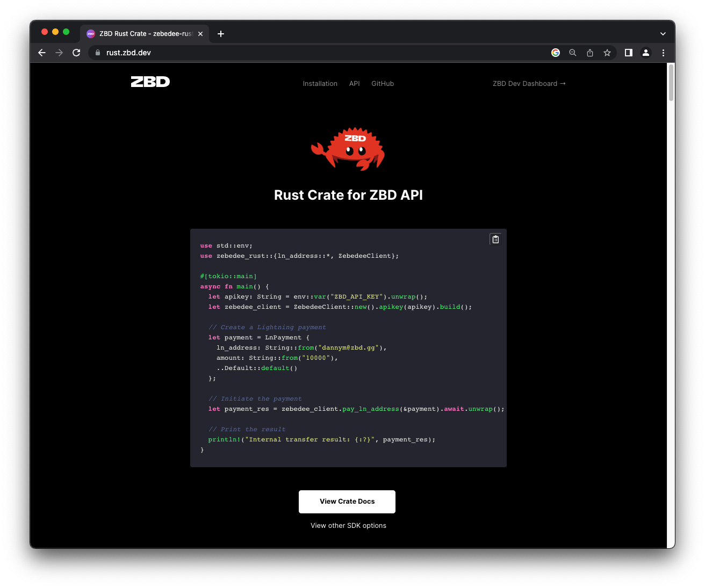Open the Chrome profile icon

tap(646, 53)
